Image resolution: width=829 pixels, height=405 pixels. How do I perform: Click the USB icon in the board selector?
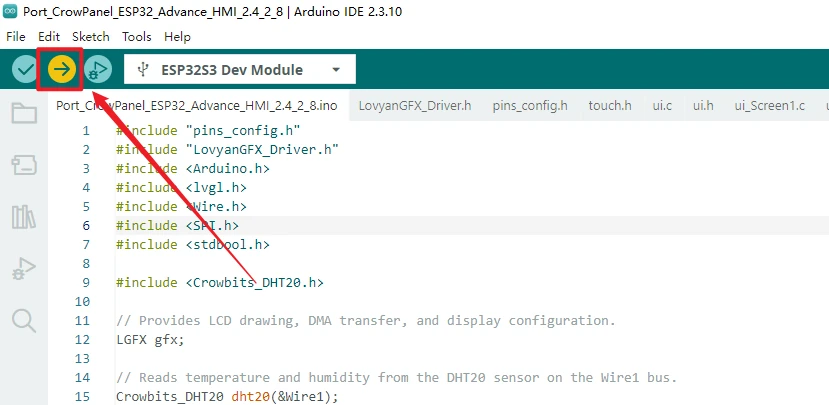coord(142,70)
